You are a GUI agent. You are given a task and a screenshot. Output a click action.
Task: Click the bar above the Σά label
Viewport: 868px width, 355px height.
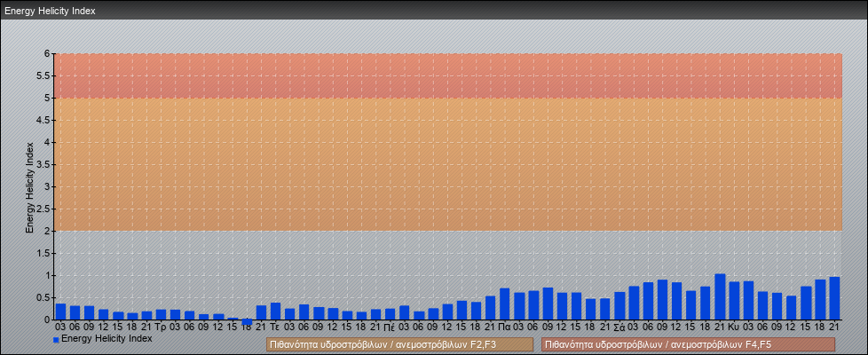[x=619, y=305]
